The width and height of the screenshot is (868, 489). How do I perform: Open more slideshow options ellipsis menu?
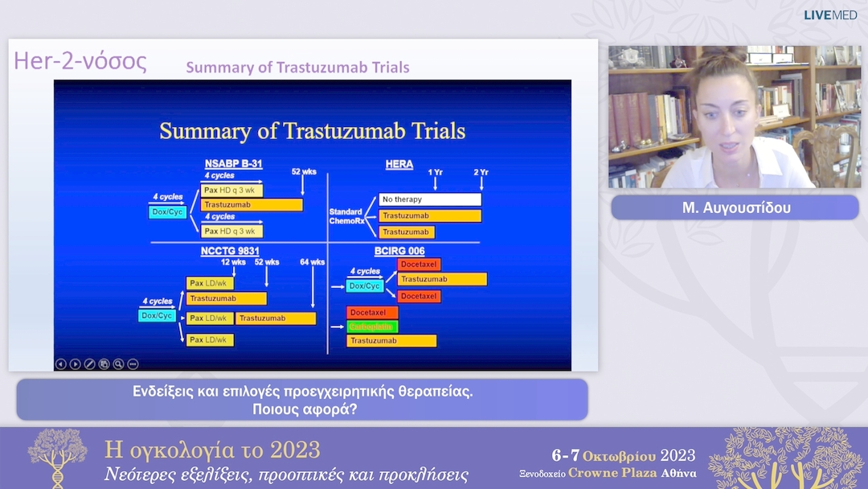[133, 364]
